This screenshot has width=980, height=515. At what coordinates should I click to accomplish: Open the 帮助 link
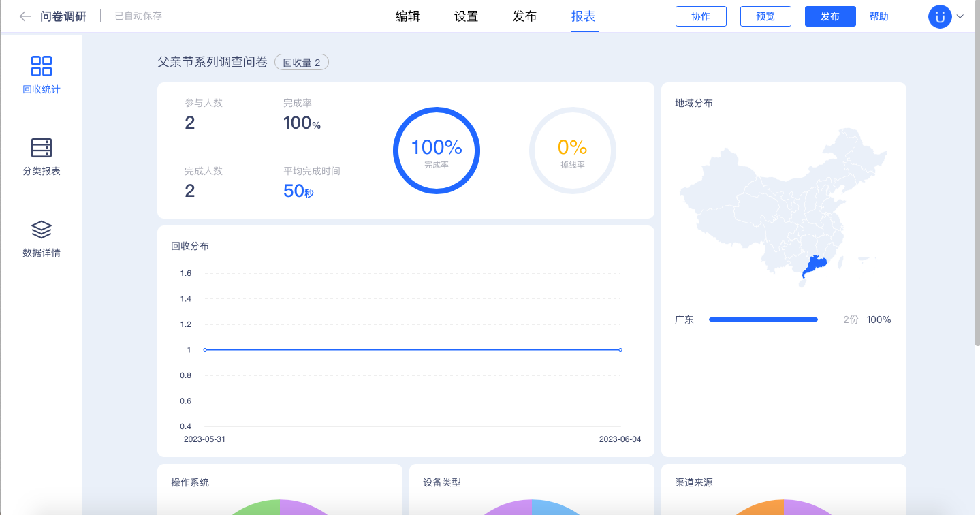pos(879,16)
